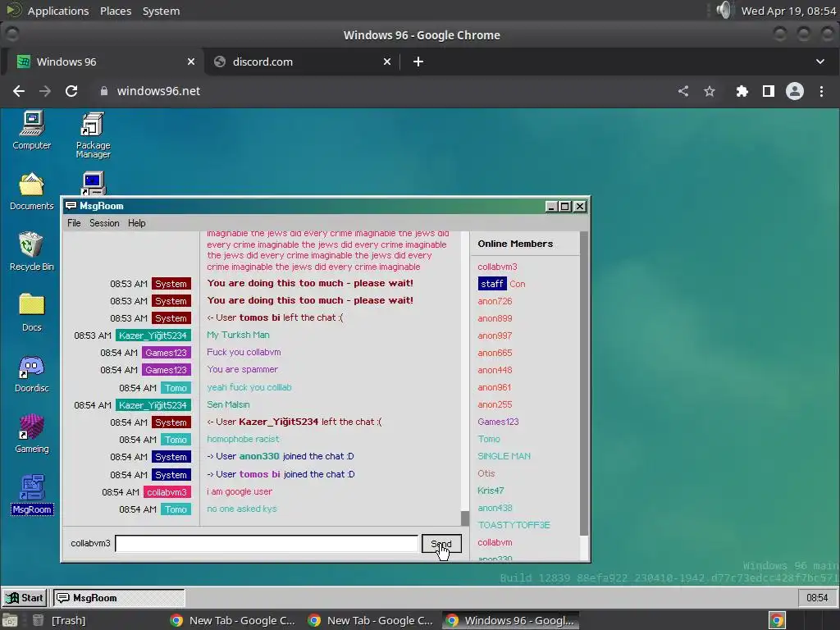Click the Chrome icon in bottom-right tray
The height and width of the screenshot is (630, 840).
click(777, 620)
